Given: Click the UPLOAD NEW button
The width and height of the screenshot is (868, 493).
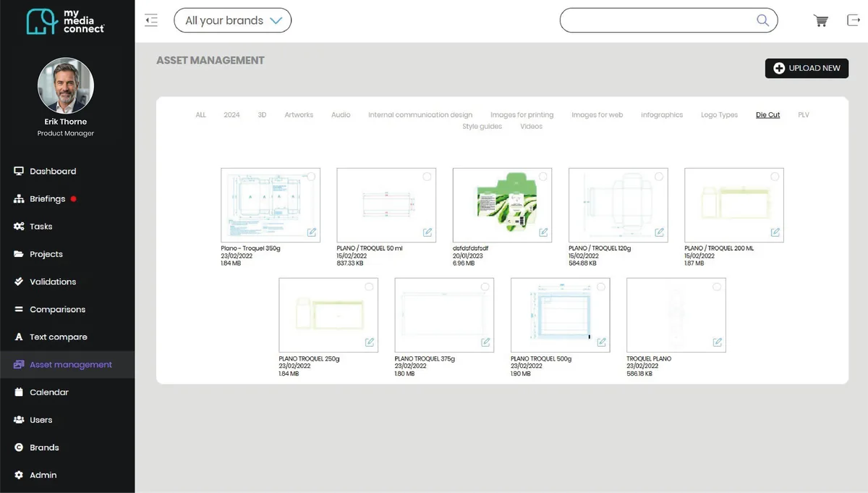Looking at the screenshot, I should tap(807, 68).
